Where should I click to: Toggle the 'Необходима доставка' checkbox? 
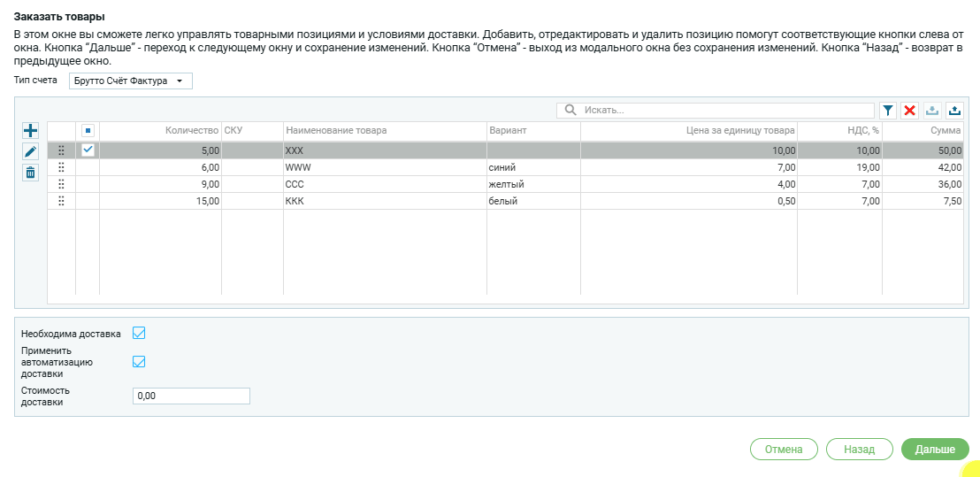pos(138,334)
